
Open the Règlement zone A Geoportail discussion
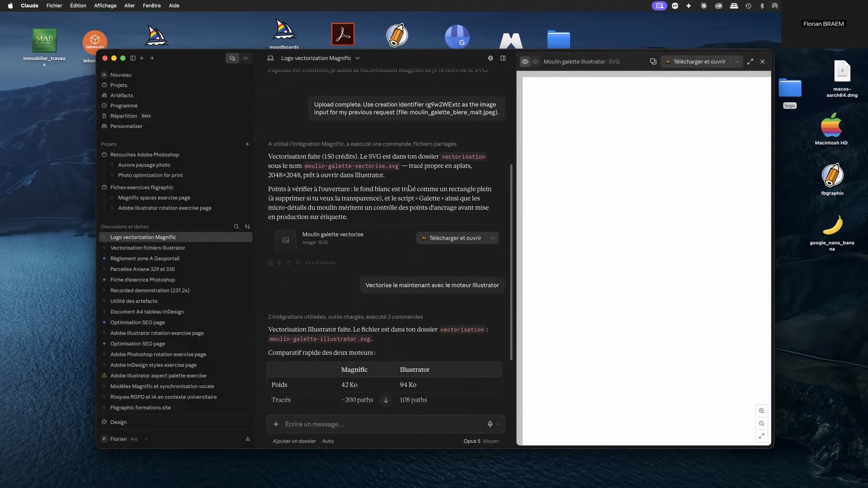click(x=145, y=259)
